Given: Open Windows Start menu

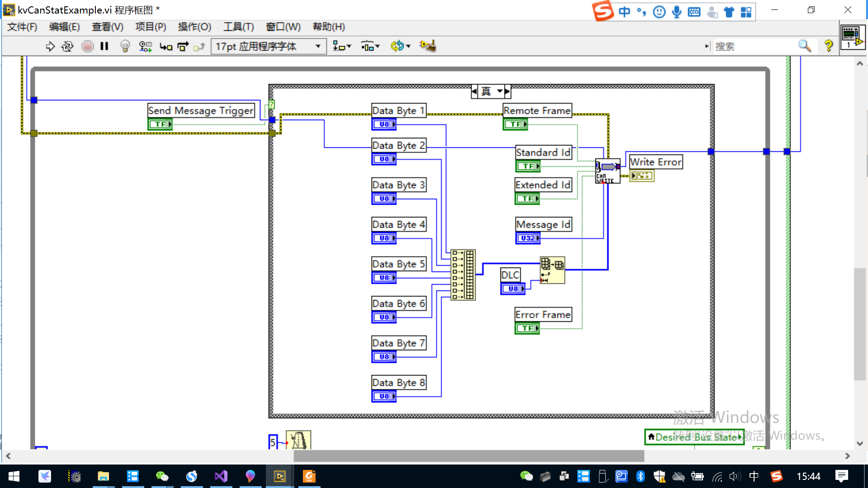Looking at the screenshot, I should (x=14, y=476).
